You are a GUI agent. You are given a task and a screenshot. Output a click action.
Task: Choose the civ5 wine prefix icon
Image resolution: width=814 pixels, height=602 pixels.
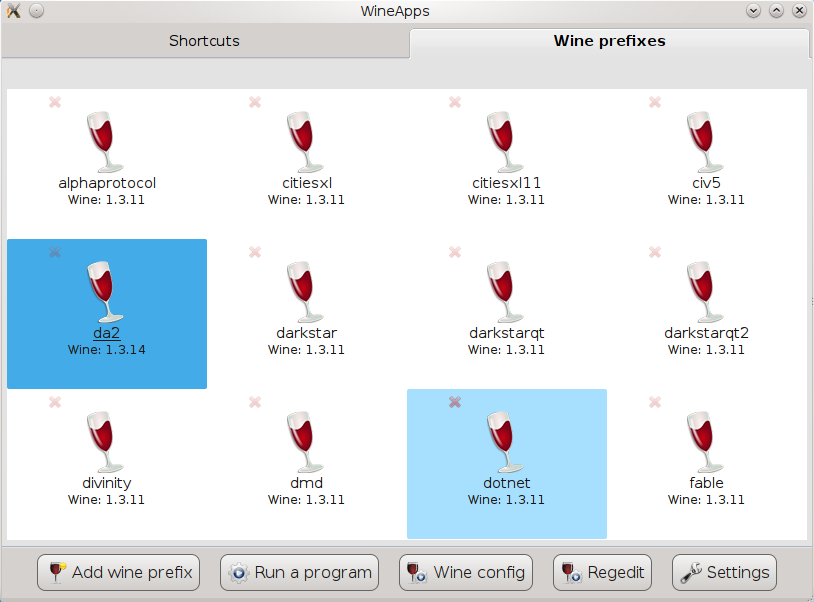tap(706, 141)
